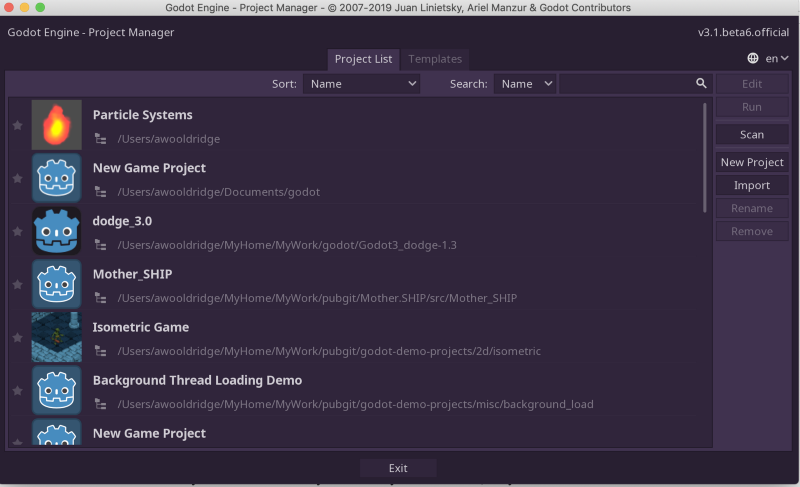This screenshot has height=487, width=800.
Task: Open the Sort by Name dropdown
Action: [x=361, y=84]
